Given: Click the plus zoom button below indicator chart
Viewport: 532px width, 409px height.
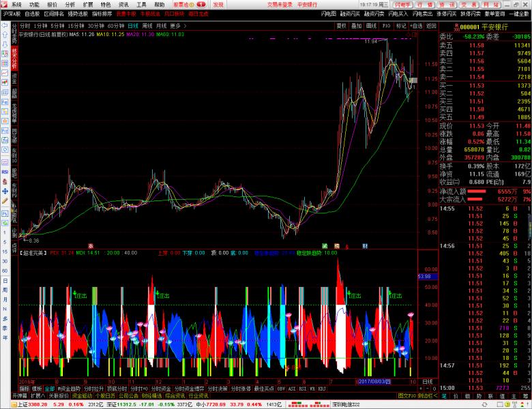Looking at the screenshot, I should (421, 389).
